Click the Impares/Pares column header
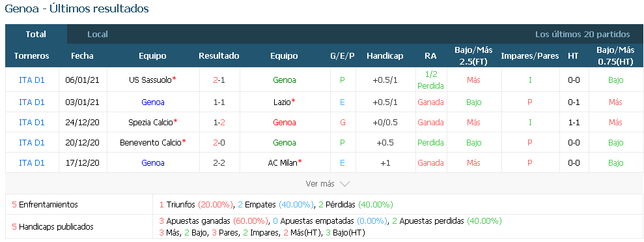This screenshot has height=242, width=644. tap(530, 56)
